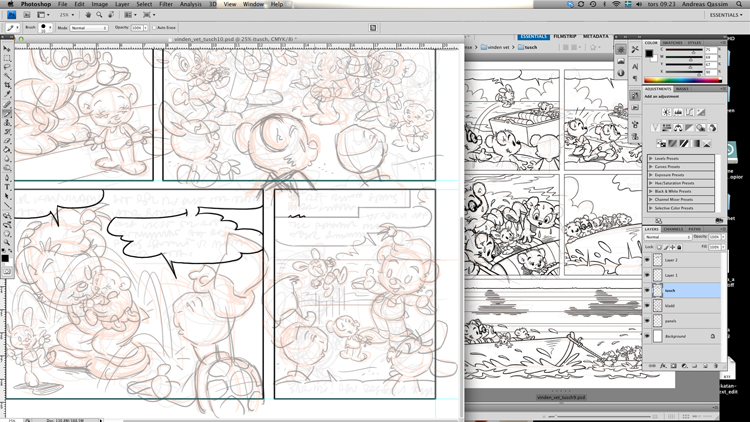Open the Layer menu
The width and height of the screenshot is (750, 422).
pyautogui.click(x=122, y=4)
